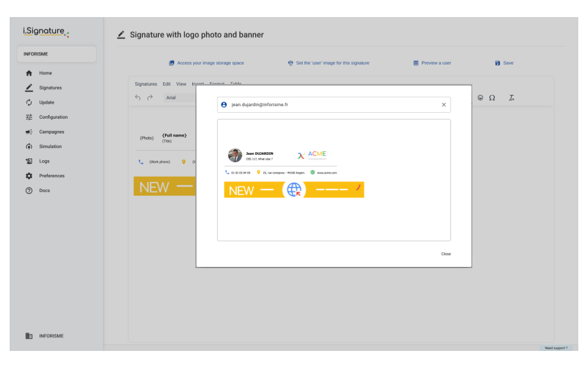The width and height of the screenshot is (588, 368).
Task: Click the {Photo} placeholder in editor
Action: [x=147, y=138]
